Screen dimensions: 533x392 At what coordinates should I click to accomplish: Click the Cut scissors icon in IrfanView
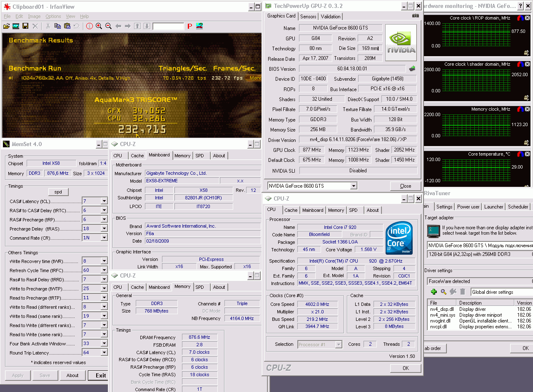48,26
